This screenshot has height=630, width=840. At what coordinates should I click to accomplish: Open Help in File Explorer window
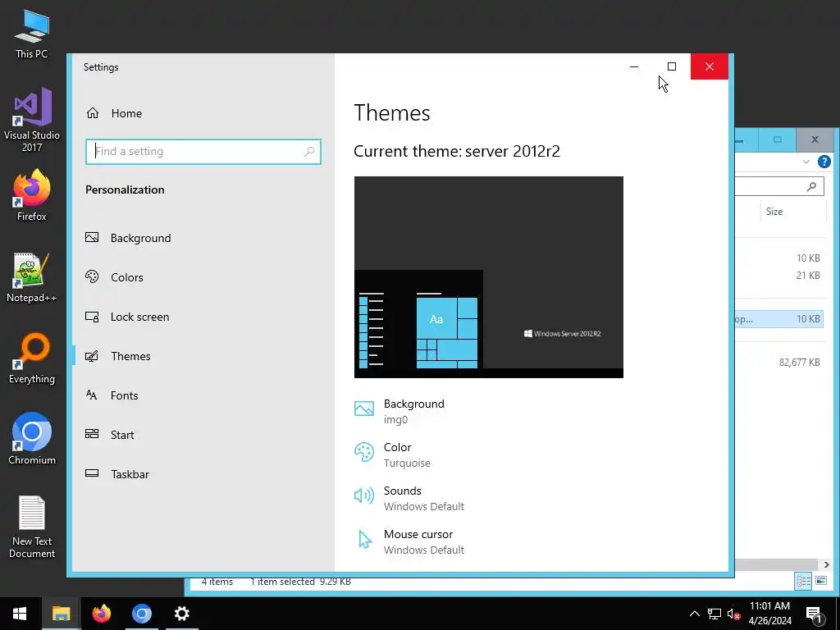(824, 162)
